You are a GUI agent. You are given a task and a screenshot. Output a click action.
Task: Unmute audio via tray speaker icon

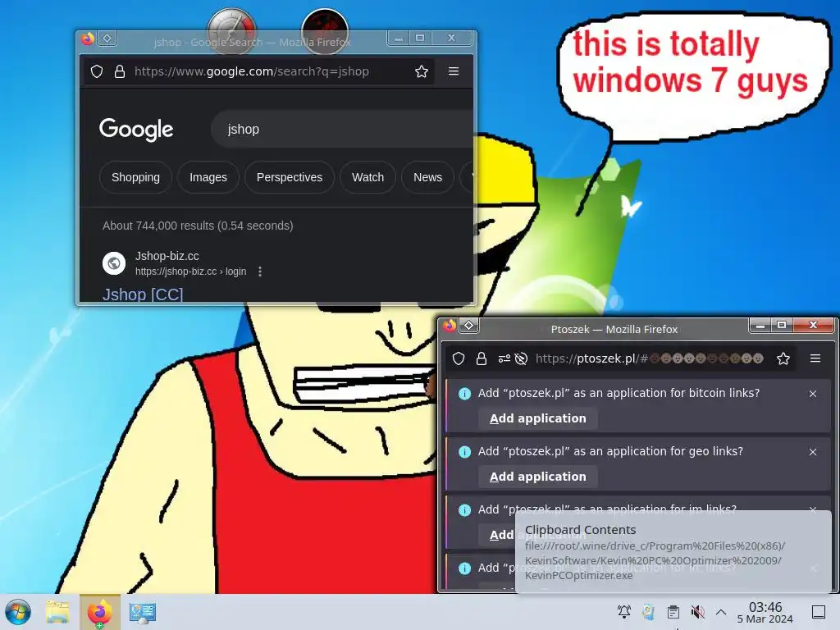coord(697,612)
